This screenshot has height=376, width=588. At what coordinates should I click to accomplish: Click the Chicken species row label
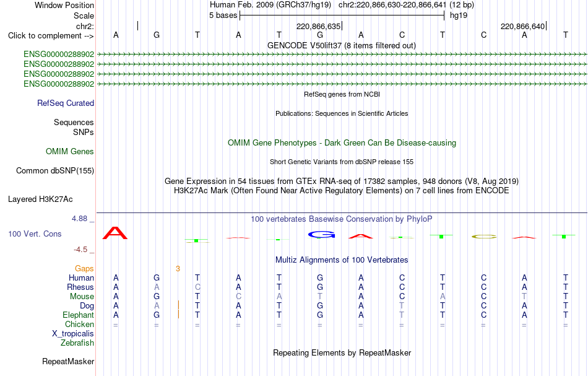(79, 324)
